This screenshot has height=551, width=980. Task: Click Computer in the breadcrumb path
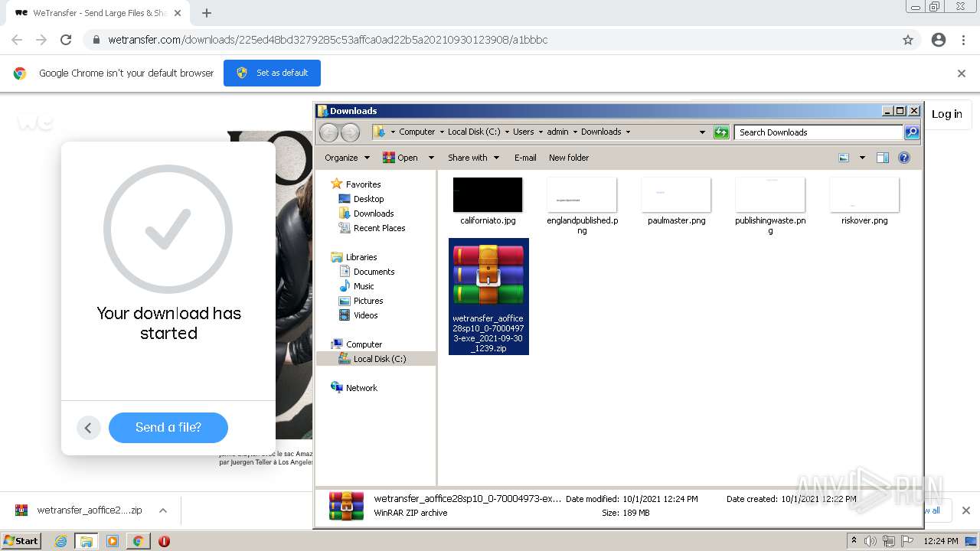(x=416, y=132)
